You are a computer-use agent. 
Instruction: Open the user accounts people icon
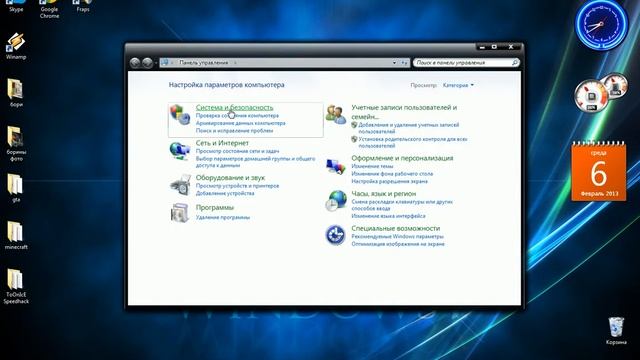pyautogui.click(x=336, y=115)
